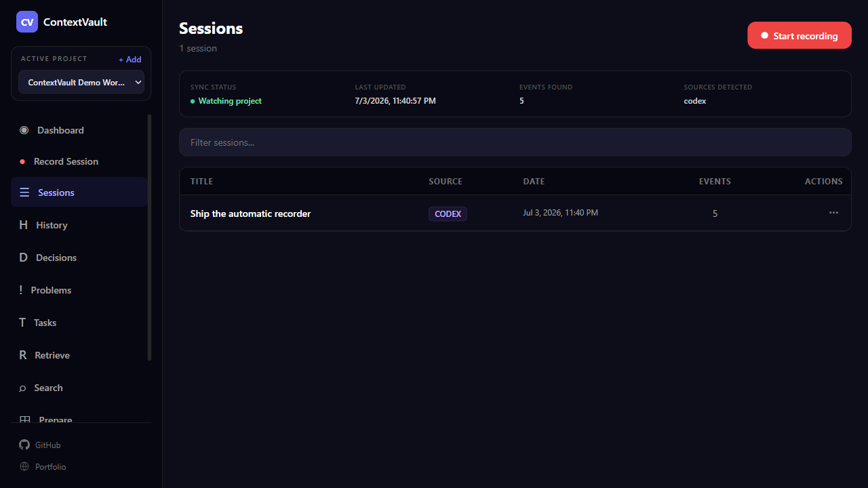Click the Search magnifier icon in sidebar
868x488 pixels.
(22, 388)
